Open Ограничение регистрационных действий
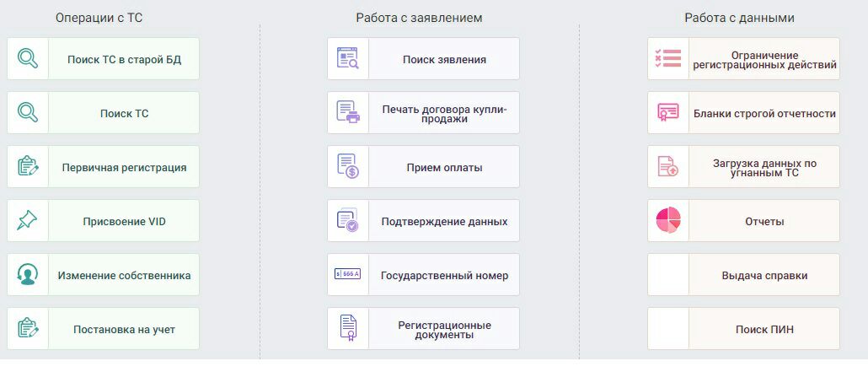 pos(743,59)
